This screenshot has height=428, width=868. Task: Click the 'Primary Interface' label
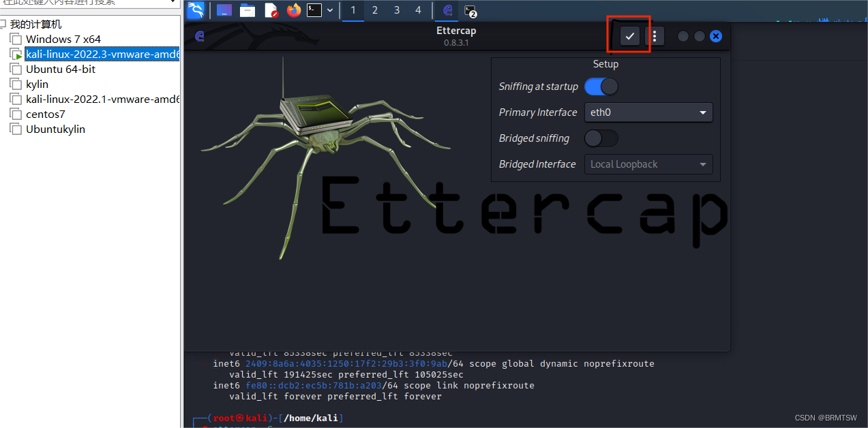click(x=537, y=112)
